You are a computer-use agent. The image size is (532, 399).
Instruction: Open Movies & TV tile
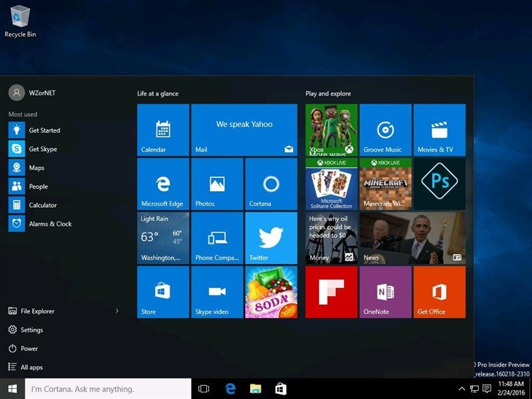click(439, 130)
